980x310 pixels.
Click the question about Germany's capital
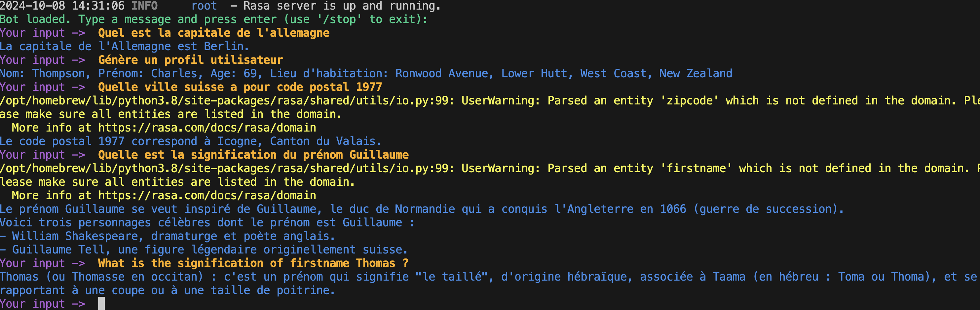[213, 33]
